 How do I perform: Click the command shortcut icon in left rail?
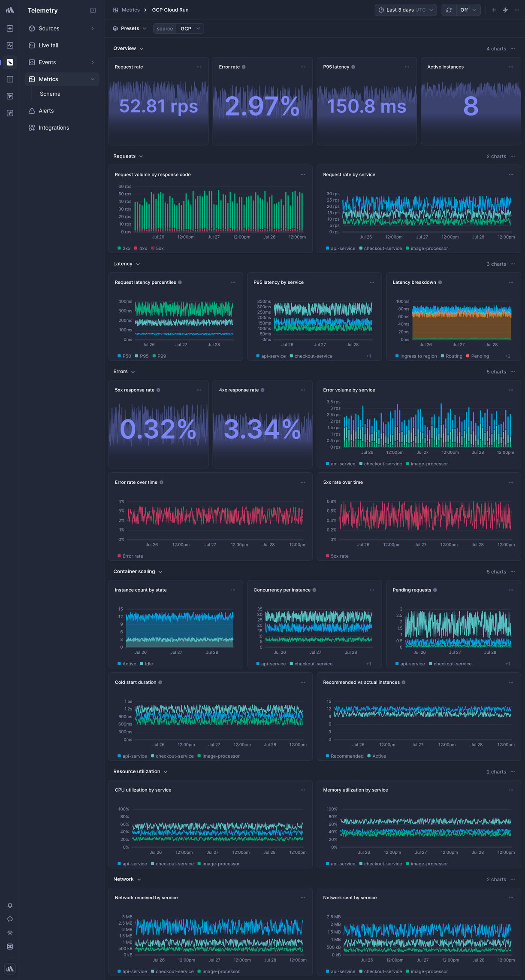(10, 947)
